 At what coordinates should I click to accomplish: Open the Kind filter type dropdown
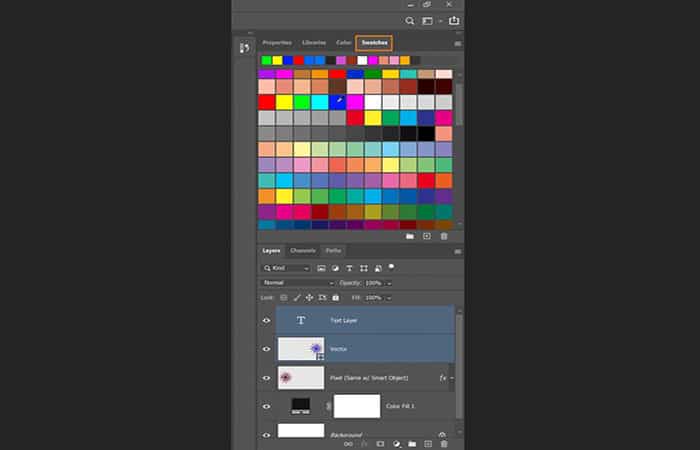point(286,268)
